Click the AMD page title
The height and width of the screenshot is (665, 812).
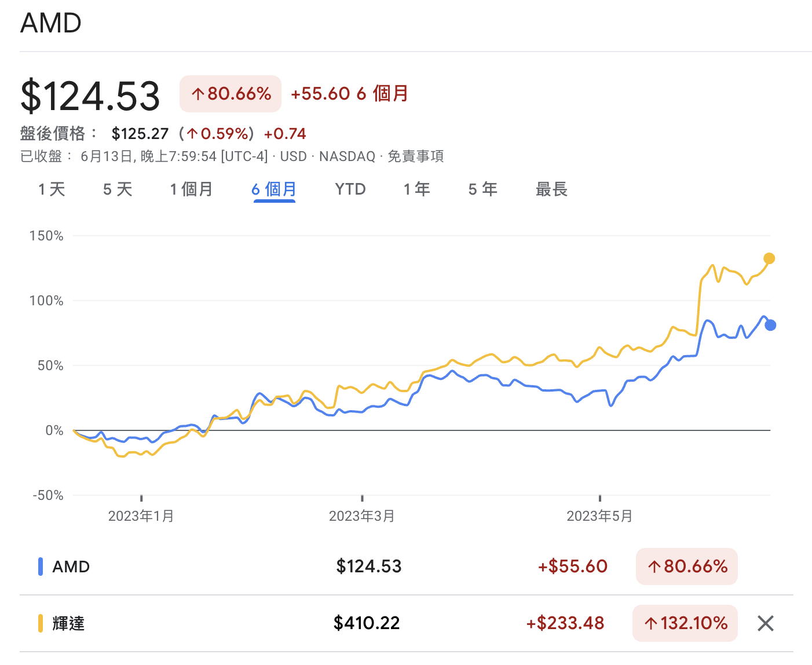tap(51, 24)
